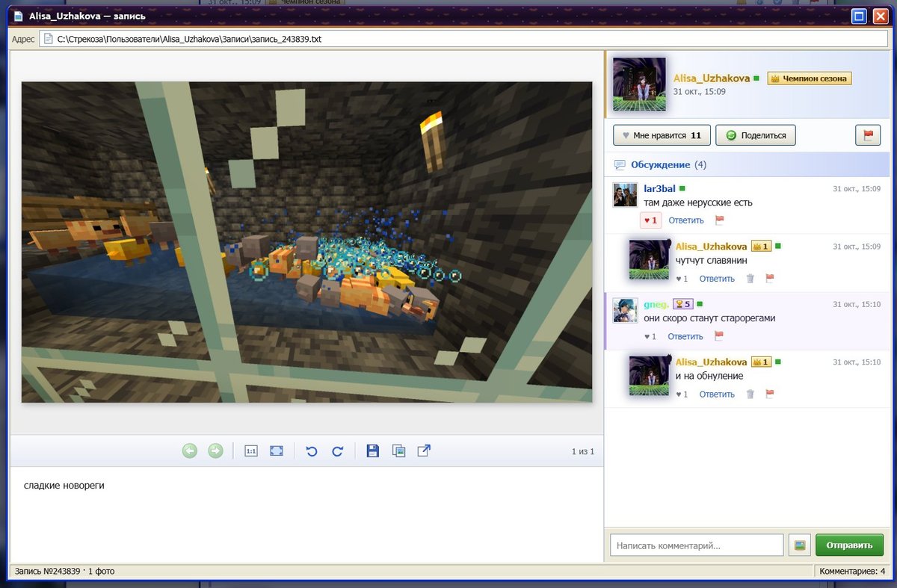Click the image gallery icon in the toolbar
The width and height of the screenshot is (897, 588).
coord(399,451)
